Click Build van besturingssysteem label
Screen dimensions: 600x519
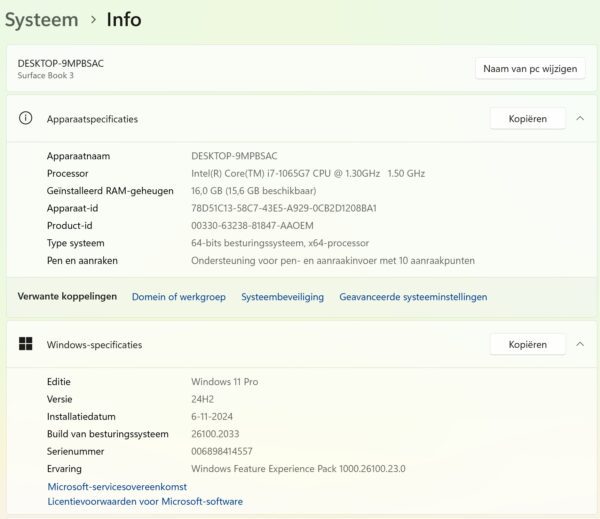point(108,434)
